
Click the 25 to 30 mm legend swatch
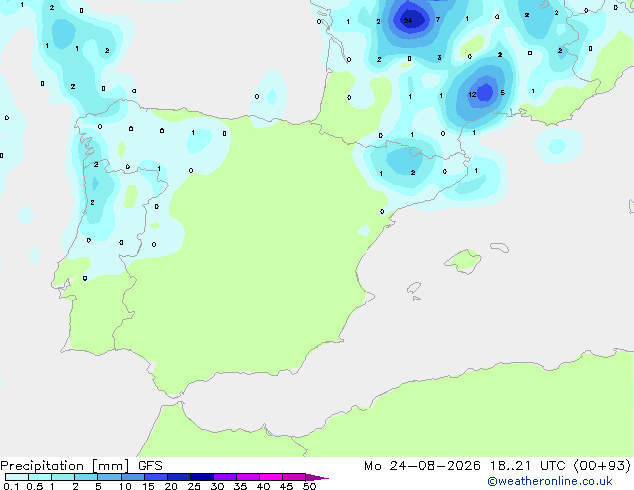tap(202, 477)
